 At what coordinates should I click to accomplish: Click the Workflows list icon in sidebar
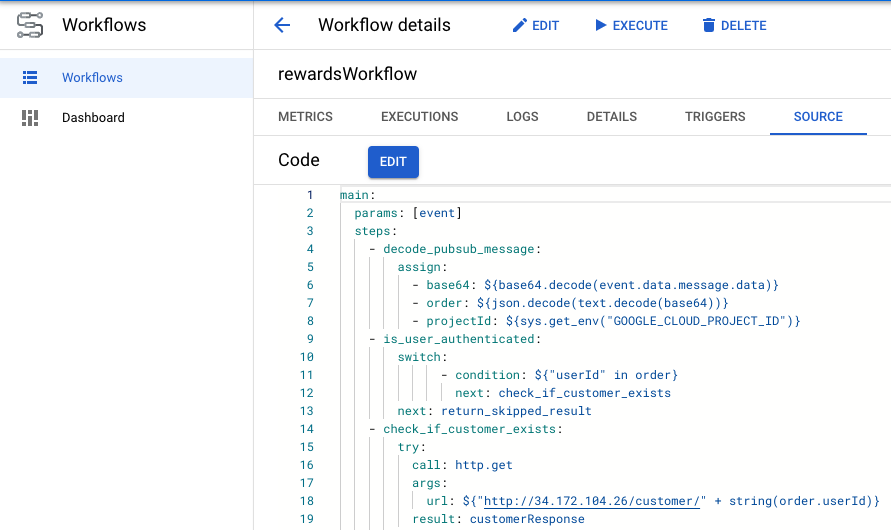[30, 77]
